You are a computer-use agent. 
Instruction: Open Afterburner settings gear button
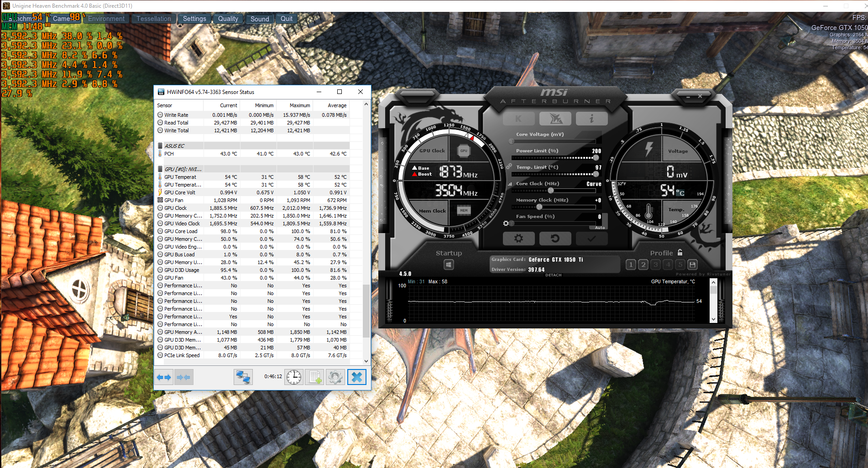[518, 239]
